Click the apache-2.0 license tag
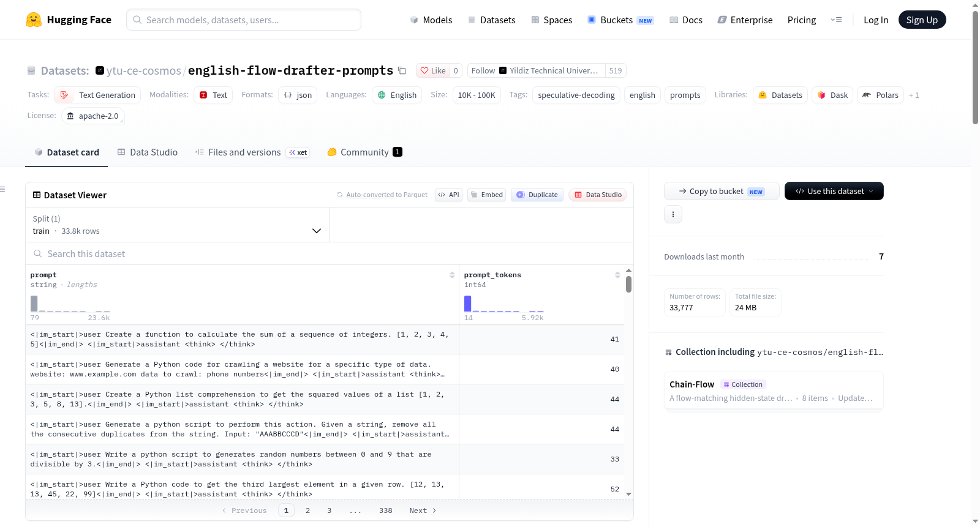The image size is (980, 527). coord(93,116)
